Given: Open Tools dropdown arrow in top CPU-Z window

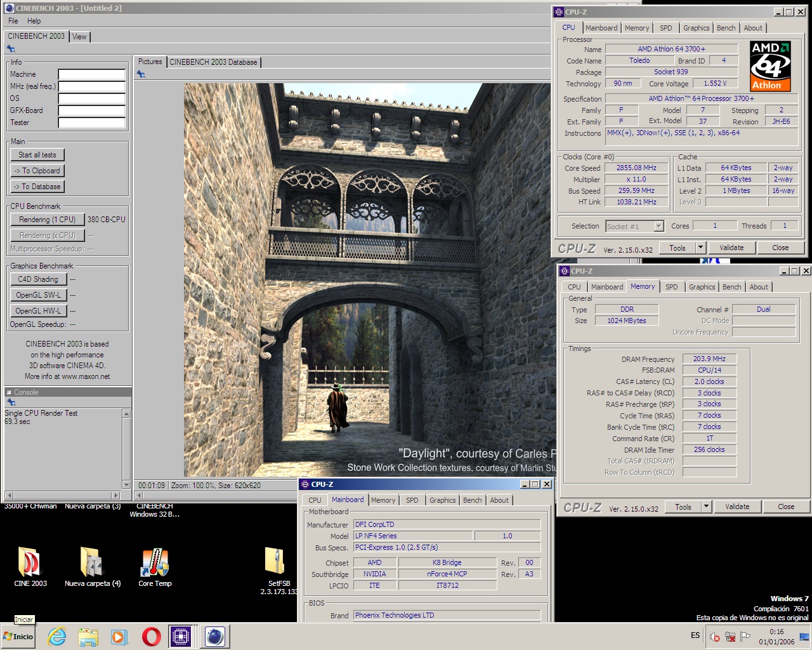Looking at the screenshot, I should click(x=700, y=248).
